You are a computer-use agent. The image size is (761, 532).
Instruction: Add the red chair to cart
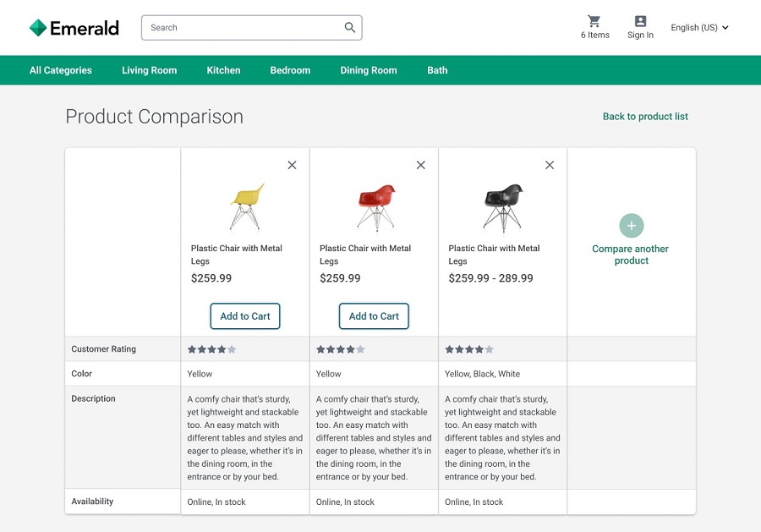[x=374, y=316]
